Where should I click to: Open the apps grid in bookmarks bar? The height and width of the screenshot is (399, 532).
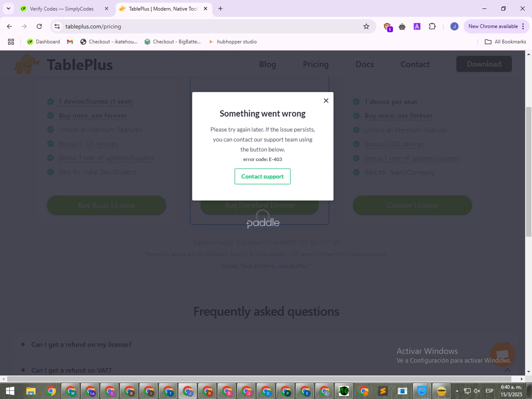11,42
